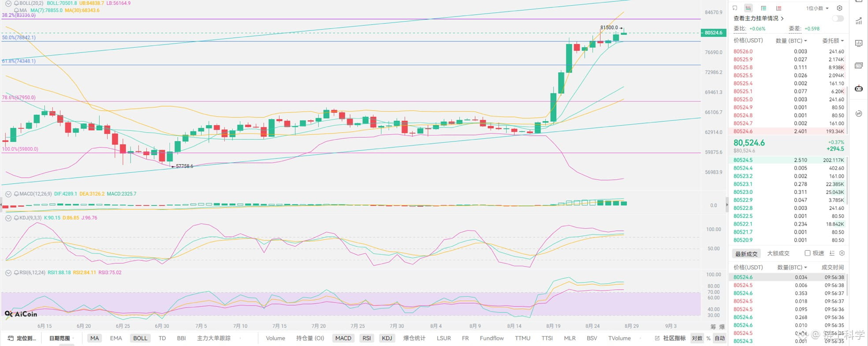Enable the BSV sub-indicator
This screenshot has height=346, width=868.
(592, 339)
